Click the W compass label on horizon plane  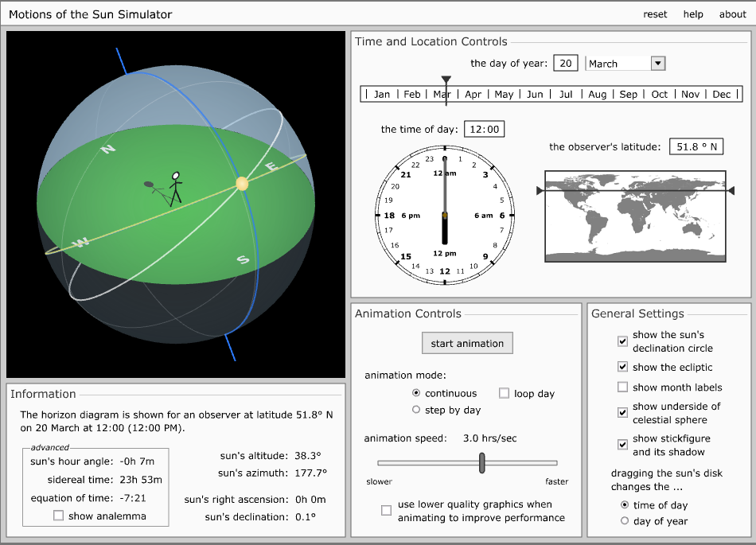tap(80, 242)
